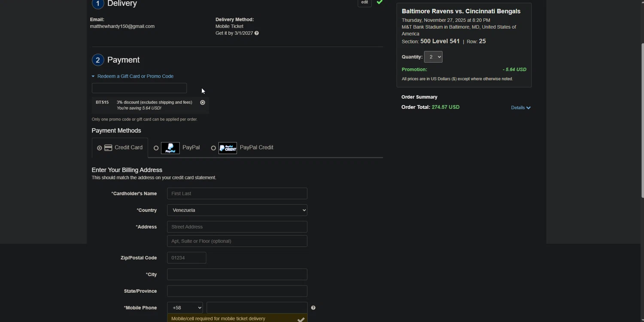The height and width of the screenshot is (322, 644).
Task: Click the State/Province input field
Action: click(237, 291)
